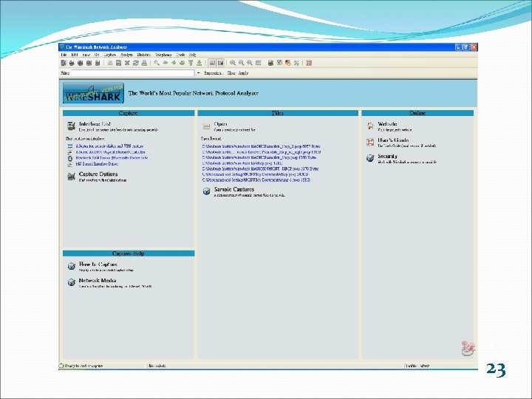The image size is (532, 399).
Task: Start capture on Gigabit Ethernet Controller interface
Action: (x=111, y=152)
